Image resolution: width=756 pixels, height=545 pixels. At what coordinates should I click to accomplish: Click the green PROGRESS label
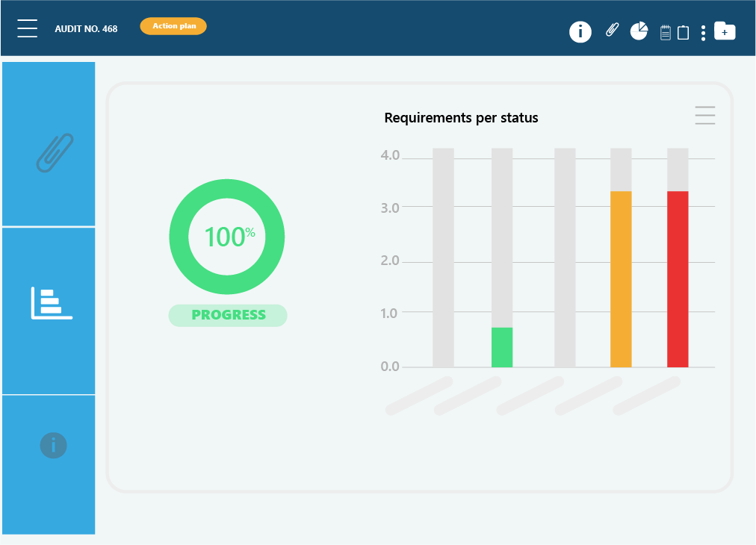coord(228,315)
